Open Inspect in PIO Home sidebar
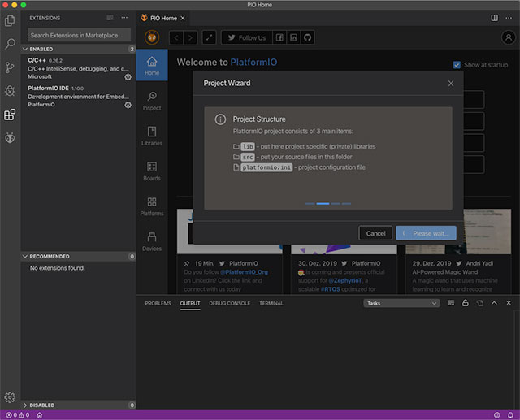The height and width of the screenshot is (420, 520). pyautogui.click(x=152, y=101)
